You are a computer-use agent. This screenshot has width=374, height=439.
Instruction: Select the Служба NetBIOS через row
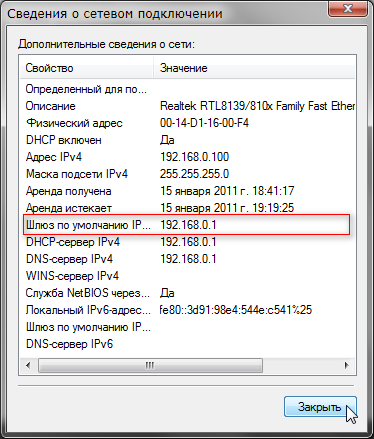tap(188, 293)
